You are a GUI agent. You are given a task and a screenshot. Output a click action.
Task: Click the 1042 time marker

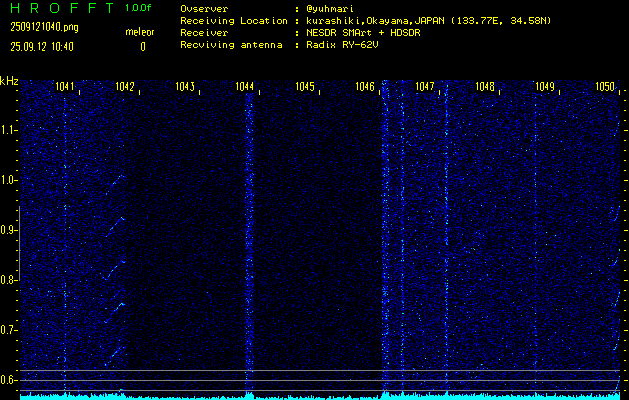coord(125,87)
